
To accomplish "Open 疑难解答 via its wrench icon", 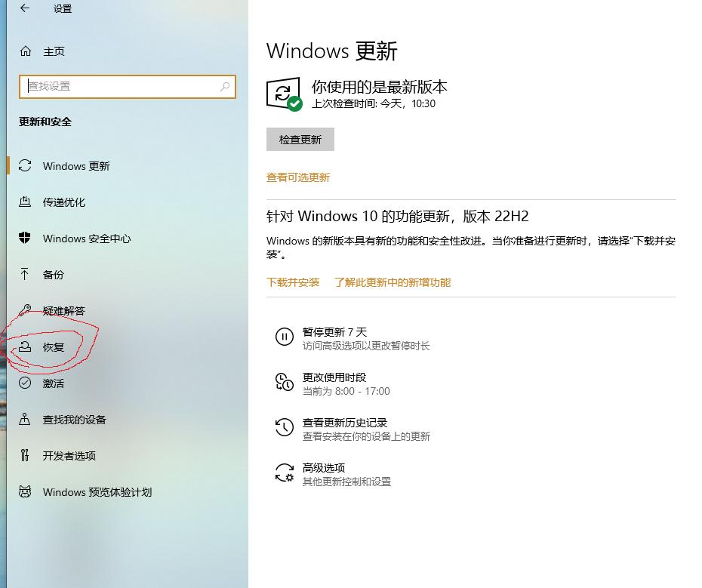I will coord(25,311).
